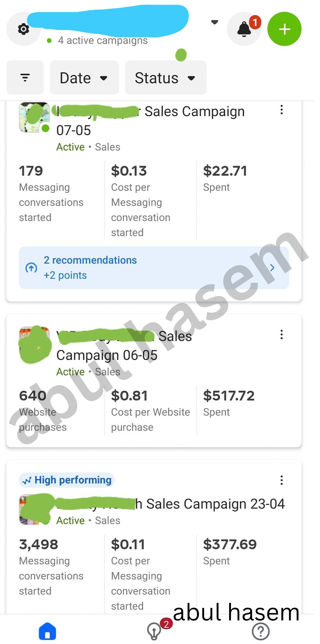Open the account switcher arrow
The image size is (320, 644).
point(215,22)
